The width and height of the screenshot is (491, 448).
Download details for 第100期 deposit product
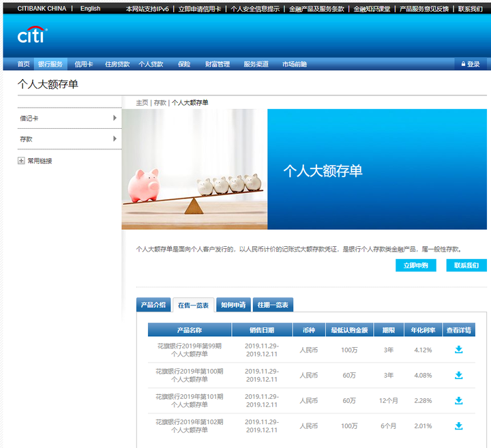point(458,375)
